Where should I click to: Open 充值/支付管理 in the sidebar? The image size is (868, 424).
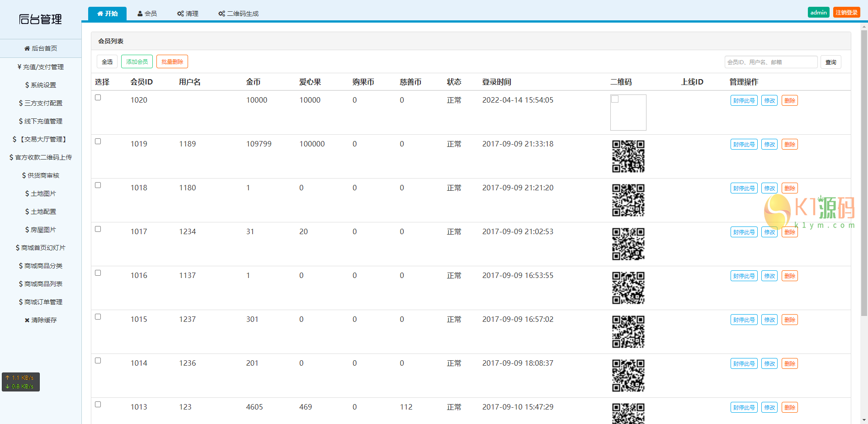pos(41,67)
